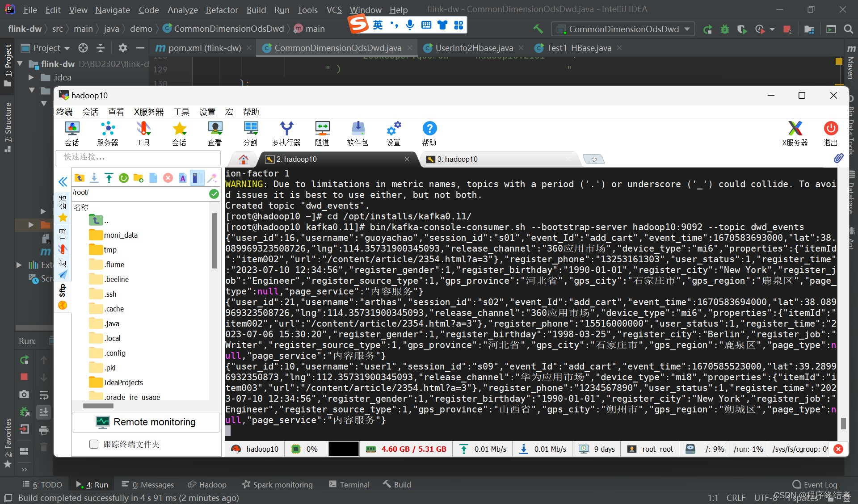The image size is (858, 504).
Task: Click the Remote monitoring button
Action: click(146, 422)
